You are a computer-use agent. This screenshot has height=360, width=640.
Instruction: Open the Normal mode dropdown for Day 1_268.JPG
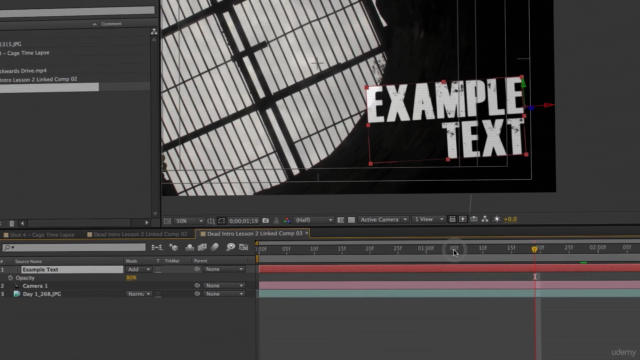(138, 294)
